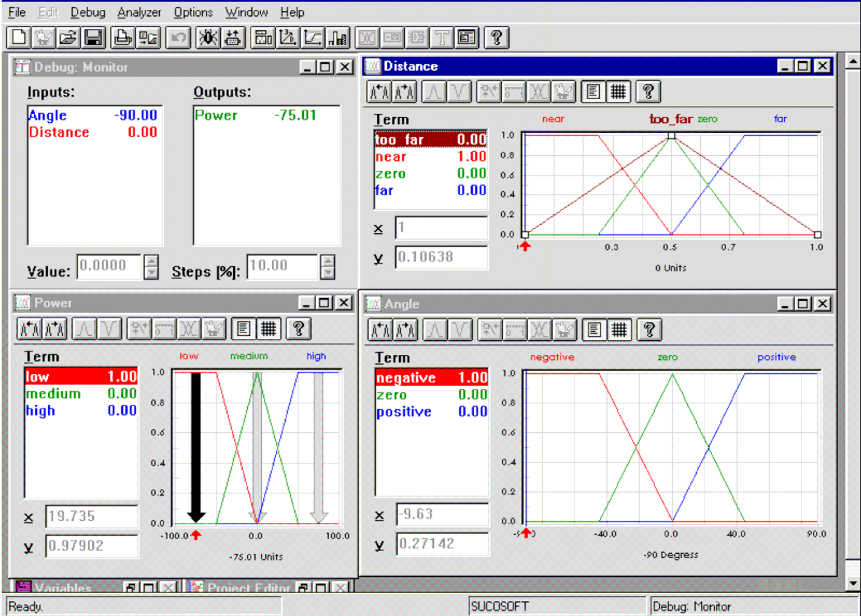Click the wizard hand icon in Angle toolbar
The height and width of the screenshot is (616, 861).
[x=564, y=330]
